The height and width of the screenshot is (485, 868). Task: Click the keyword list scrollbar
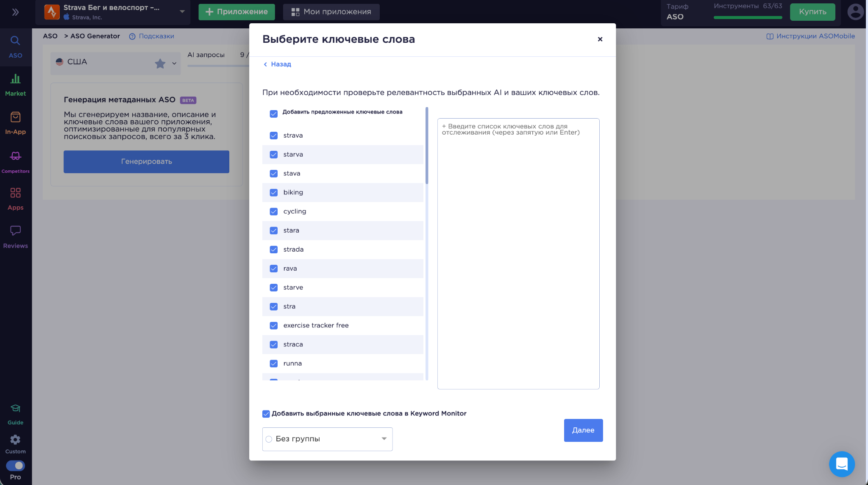coord(427,146)
